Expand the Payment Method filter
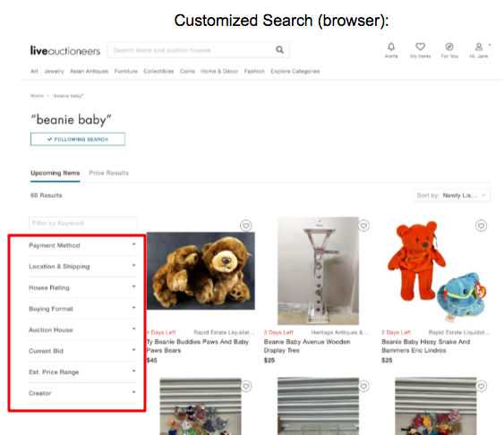The width and height of the screenshot is (504, 435). [x=82, y=245]
